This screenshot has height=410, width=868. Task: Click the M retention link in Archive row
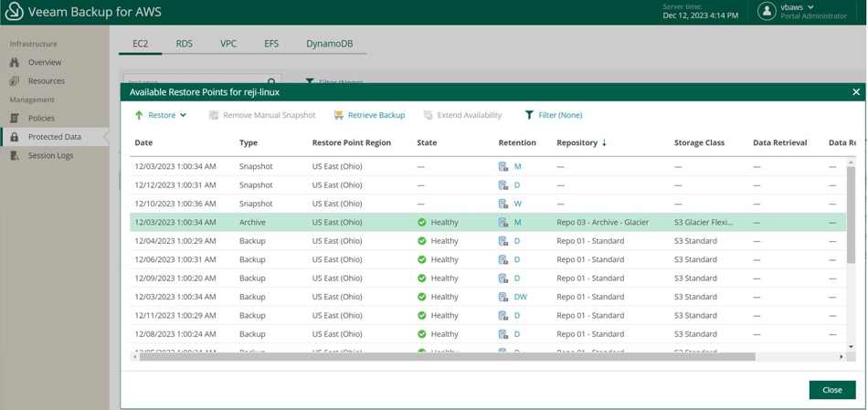coord(518,223)
